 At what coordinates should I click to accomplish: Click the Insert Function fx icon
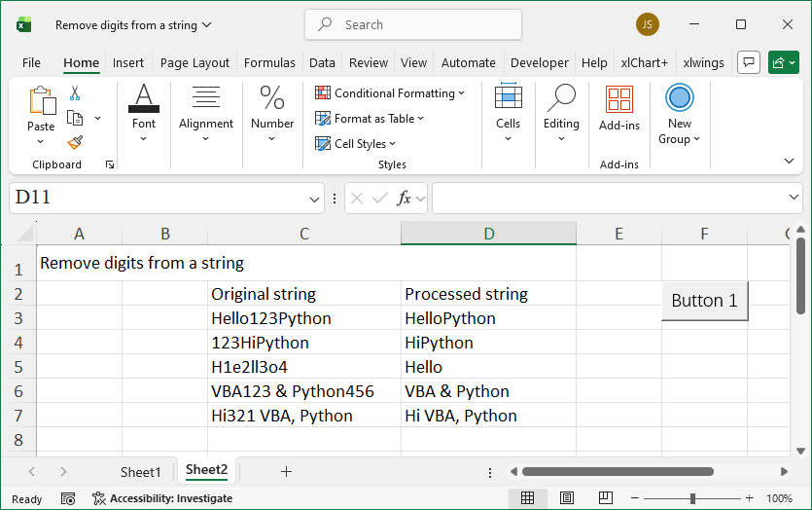405,199
